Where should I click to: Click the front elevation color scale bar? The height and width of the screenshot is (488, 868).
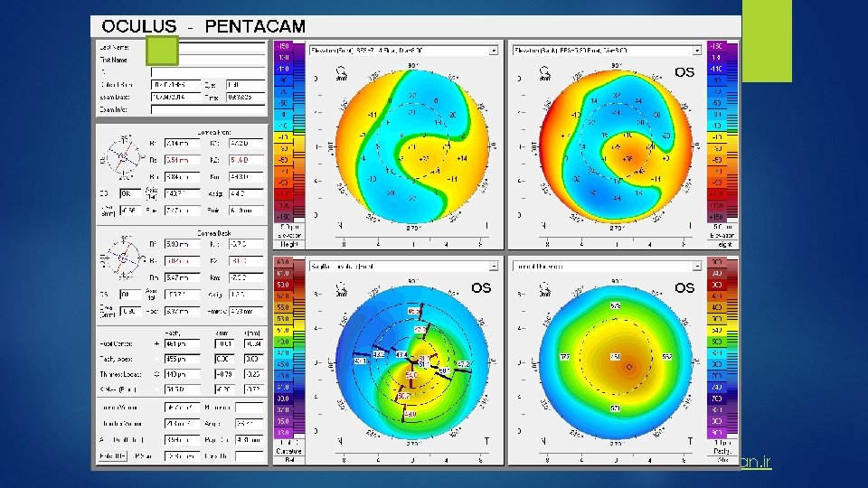[x=289, y=132]
